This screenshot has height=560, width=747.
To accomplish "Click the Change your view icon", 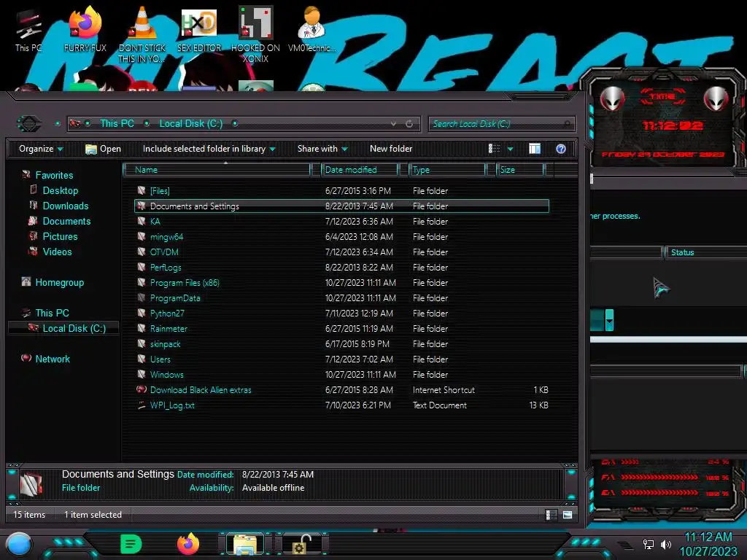I will pos(495,149).
